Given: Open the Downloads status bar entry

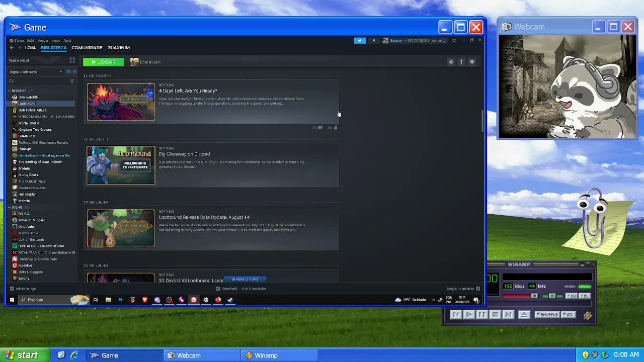Looking at the screenshot, I should click(241, 289).
